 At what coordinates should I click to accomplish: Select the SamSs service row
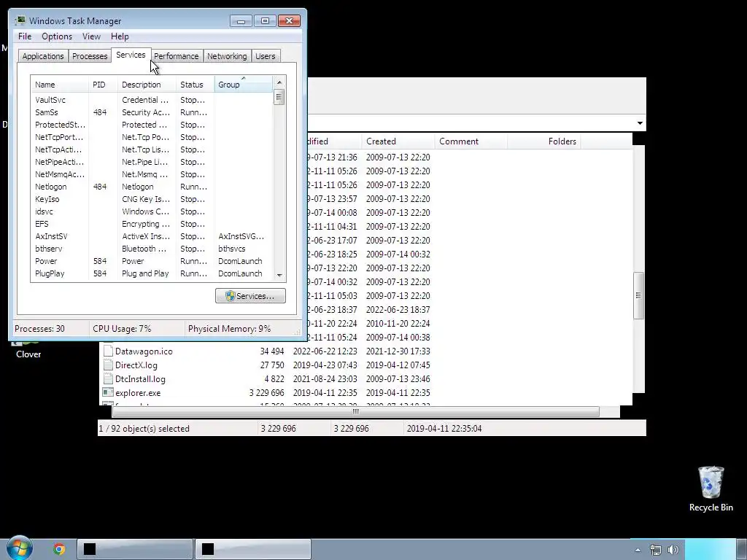(x=152, y=112)
